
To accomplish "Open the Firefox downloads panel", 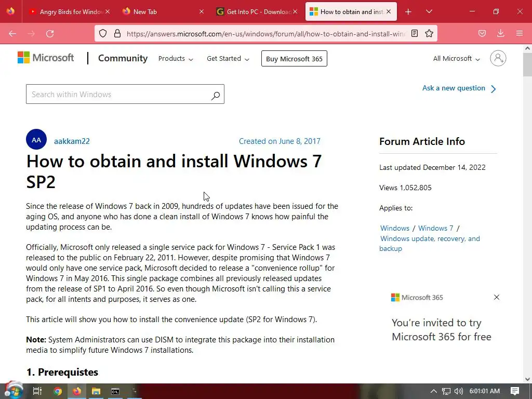I will (x=500, y=33).
